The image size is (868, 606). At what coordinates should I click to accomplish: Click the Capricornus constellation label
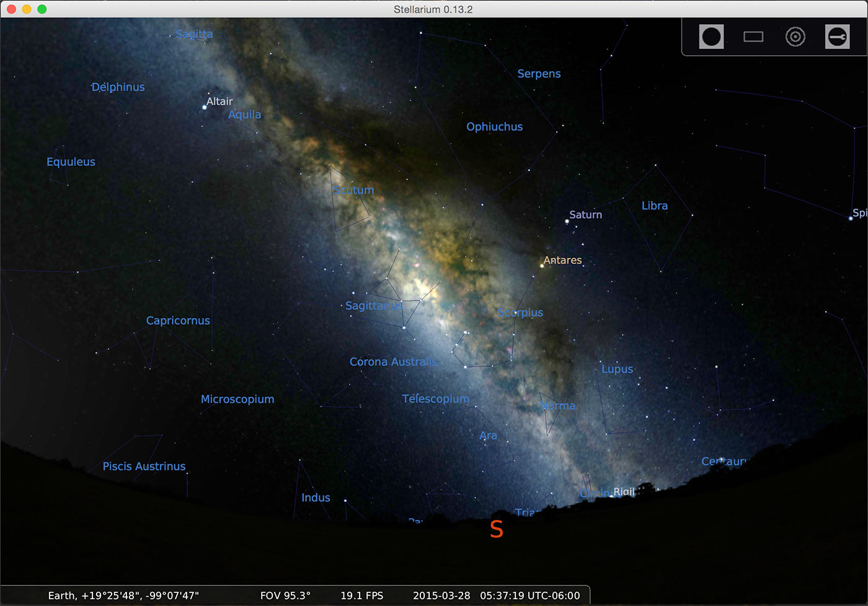click(x=178, y=320)
